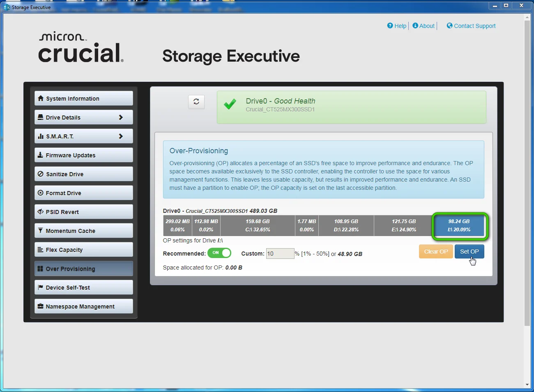
Task: Select the Over Provisioning menu item
Action: pyautogui.click(x=84, y=269)
